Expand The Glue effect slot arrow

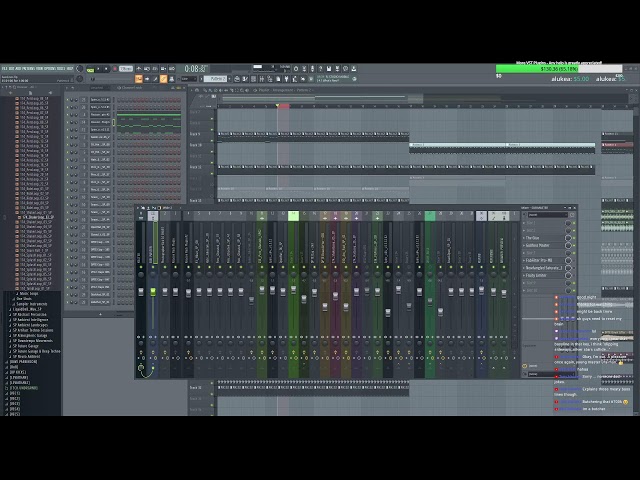pos(524,238)
